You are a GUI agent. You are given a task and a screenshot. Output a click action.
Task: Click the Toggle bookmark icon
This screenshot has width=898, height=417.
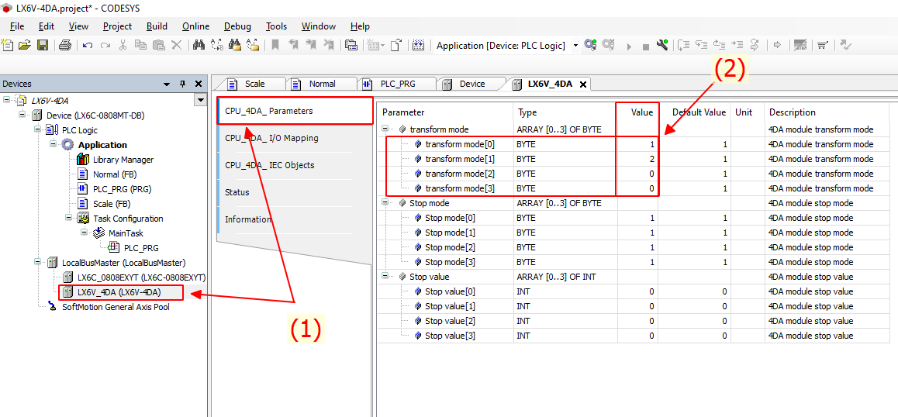click(x=276, y=45)
